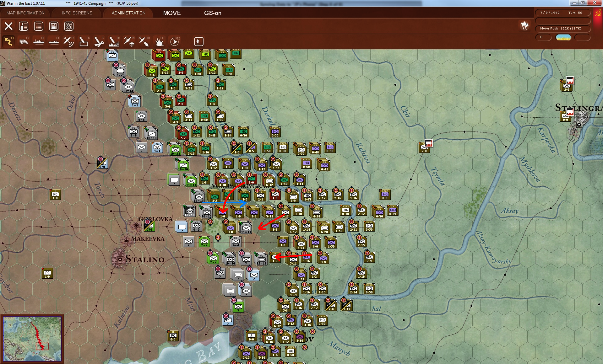The width and height of the screenshot is (603, 364).
Task: Click the date and Turn 56 display
Action: click(562, 13)
